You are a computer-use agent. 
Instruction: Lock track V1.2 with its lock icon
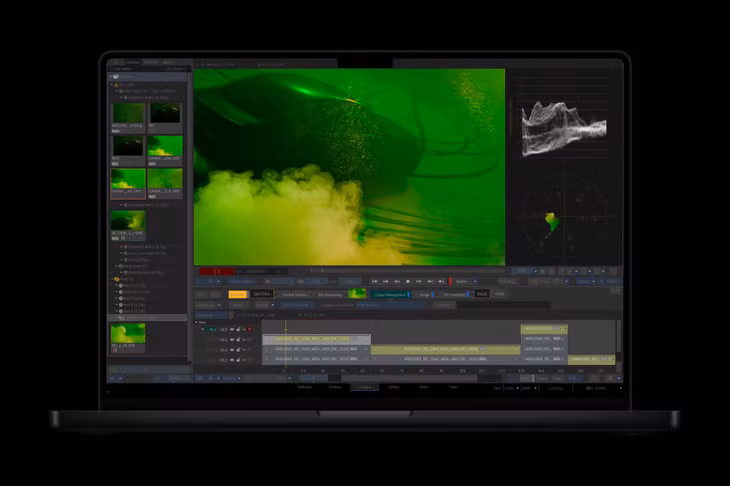[238, 360]
